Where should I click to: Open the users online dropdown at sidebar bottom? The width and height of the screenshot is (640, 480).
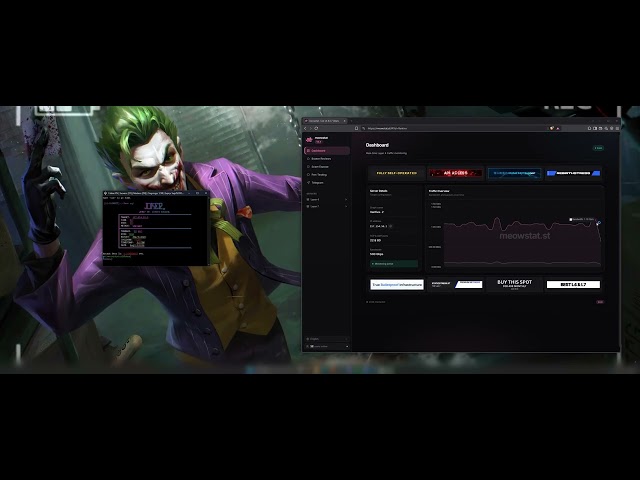click(x=327, y=347)
